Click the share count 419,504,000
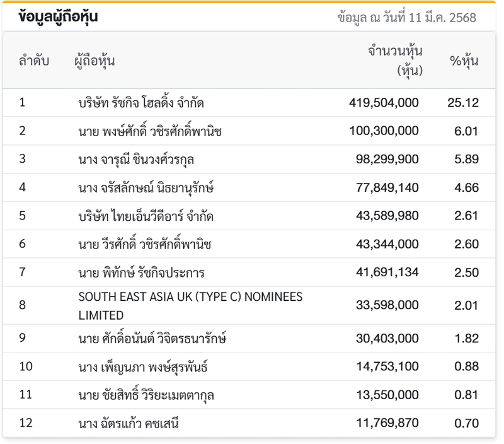This screenshot has height=444, width=504. [x=383, y=103]
